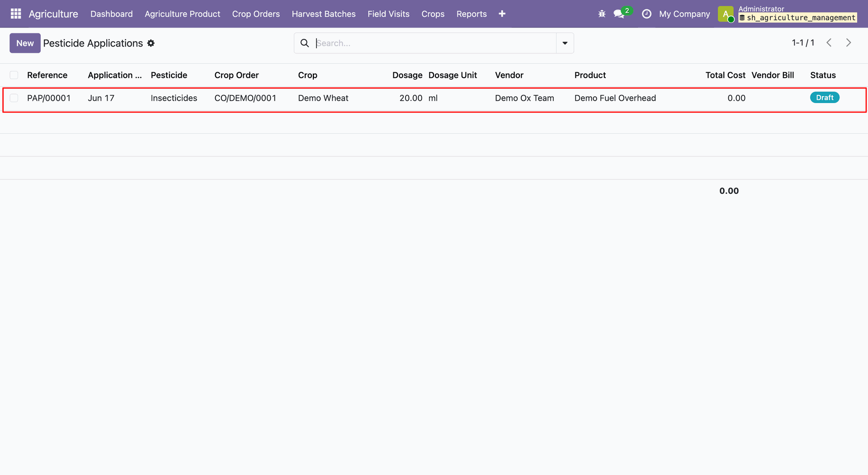
Task: Click the CO/DEMO/0001 crop order cell
Action: 245,98
